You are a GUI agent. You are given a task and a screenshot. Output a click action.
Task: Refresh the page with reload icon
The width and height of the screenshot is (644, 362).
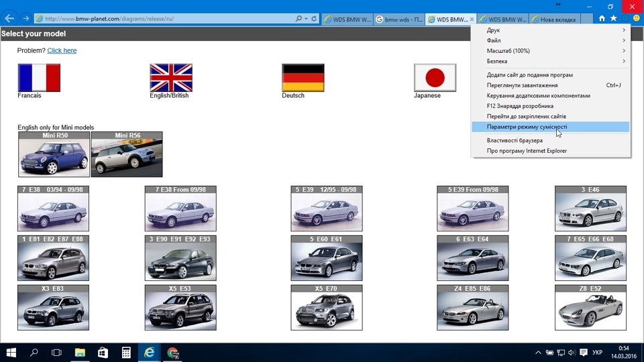[x=314, y=19]
